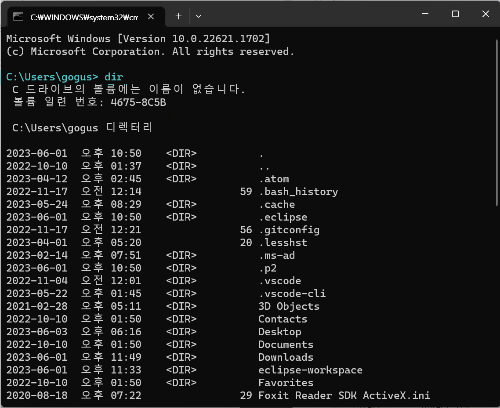The height and width of the screenshot is (408, 500).
Task: Close the C:\WINDOWS\system32 terminal tab
Action: point(151,17)
